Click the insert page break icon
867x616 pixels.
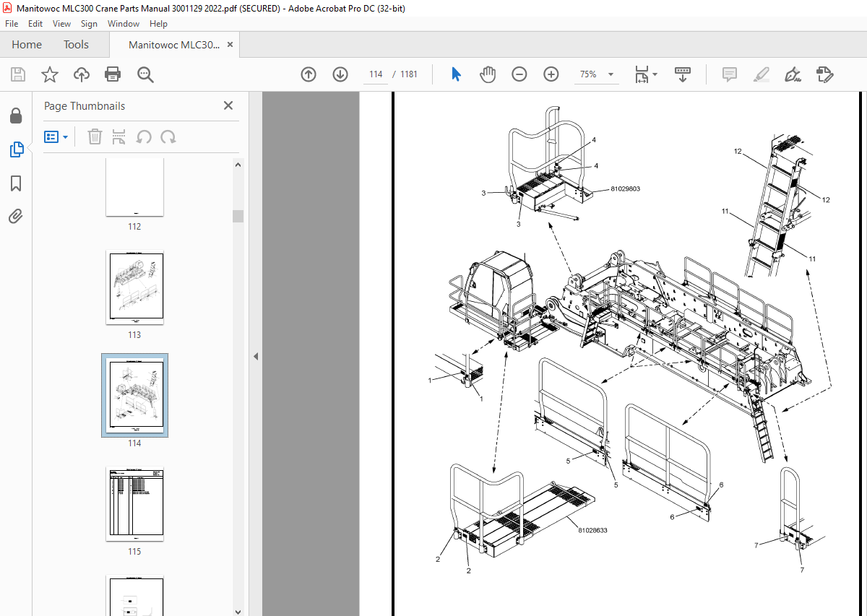[119, 136]
